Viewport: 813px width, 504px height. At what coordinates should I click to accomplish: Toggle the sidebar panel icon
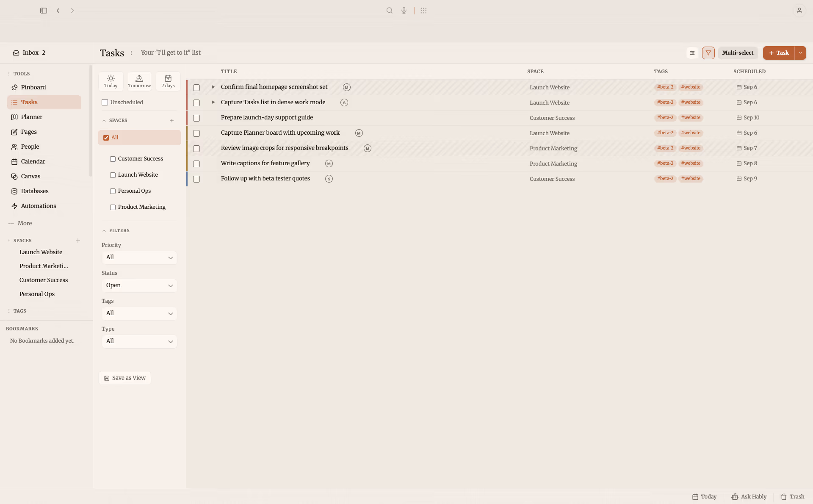[x=44, y=11]
